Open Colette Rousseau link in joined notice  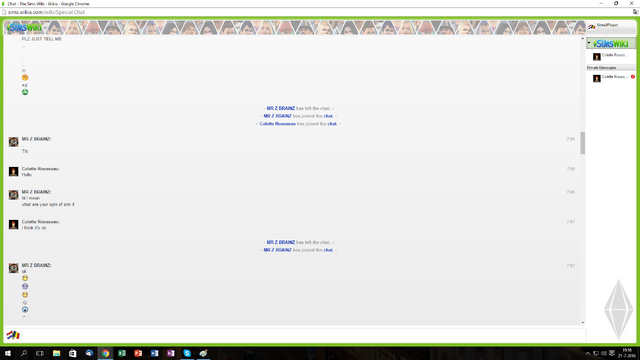click(x=278, y=124)
